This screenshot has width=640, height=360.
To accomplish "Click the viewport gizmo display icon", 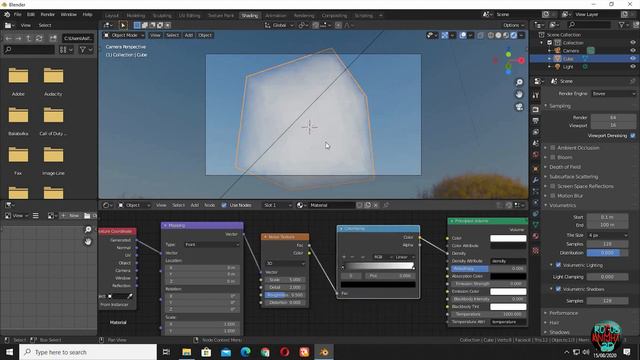I will click(x=444, y=36).
